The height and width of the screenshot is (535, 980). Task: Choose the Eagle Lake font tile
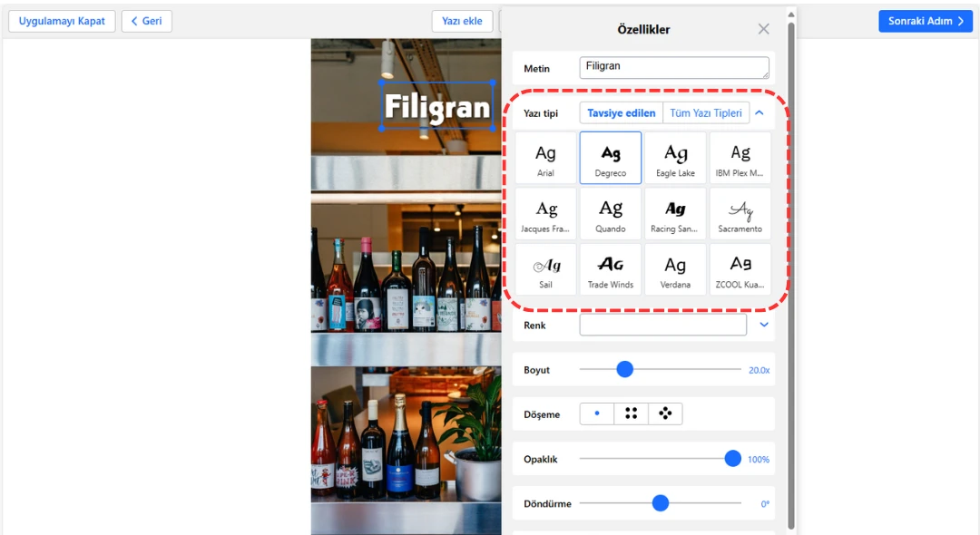[675, 158]
